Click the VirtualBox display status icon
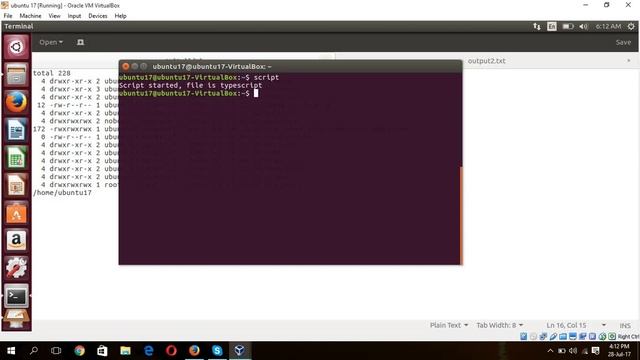Image resolution: width=640 pixels, height=360 pixels. tap(573, 336)
